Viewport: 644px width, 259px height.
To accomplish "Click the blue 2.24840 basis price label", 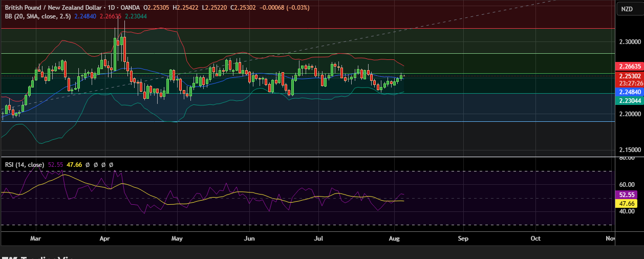I will coord(628,92).
